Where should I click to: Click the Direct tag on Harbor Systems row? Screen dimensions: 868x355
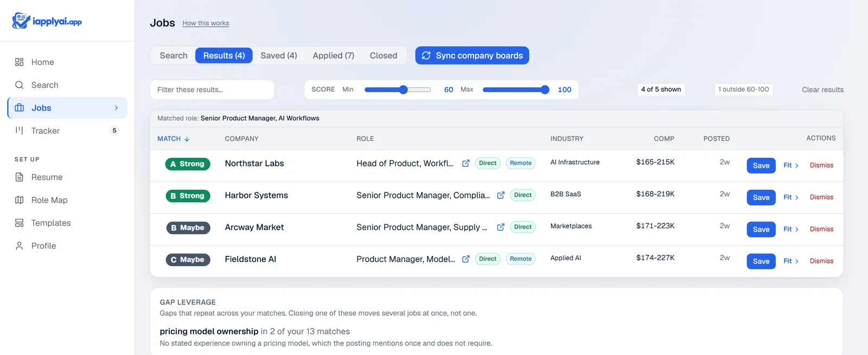[523, 195]
